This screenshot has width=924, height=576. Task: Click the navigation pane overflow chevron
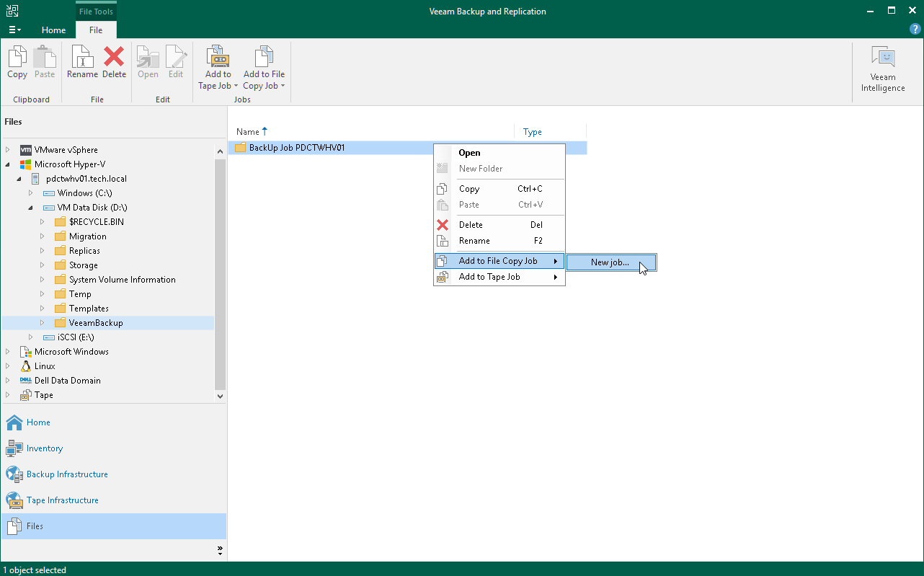pyautogui.click(x=220, y=550)
